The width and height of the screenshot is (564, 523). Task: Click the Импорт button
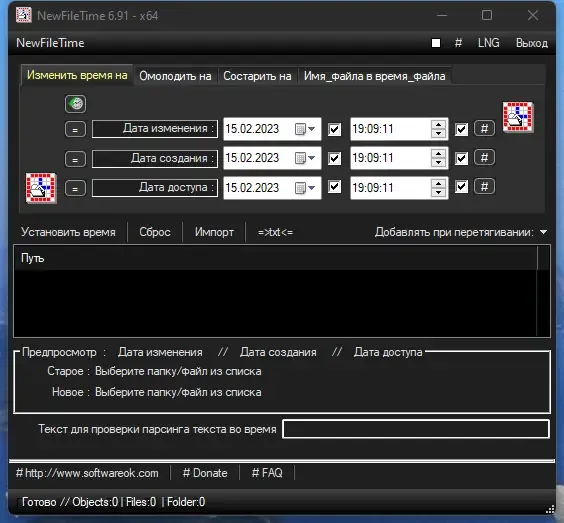coord(214,232)
